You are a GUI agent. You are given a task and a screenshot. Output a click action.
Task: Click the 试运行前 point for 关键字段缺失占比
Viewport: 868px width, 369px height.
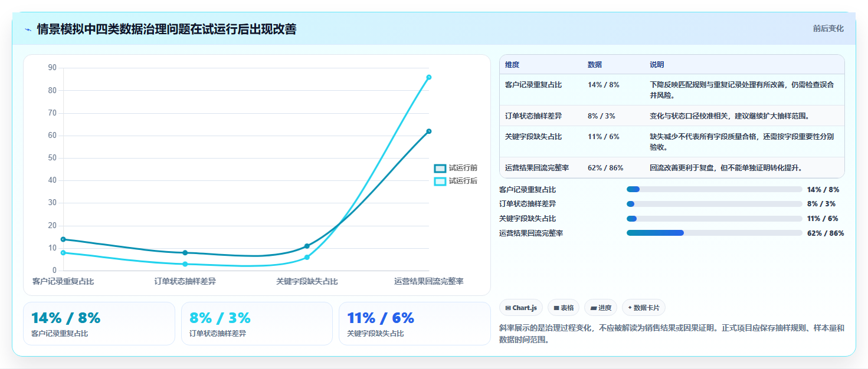point(307,246)
